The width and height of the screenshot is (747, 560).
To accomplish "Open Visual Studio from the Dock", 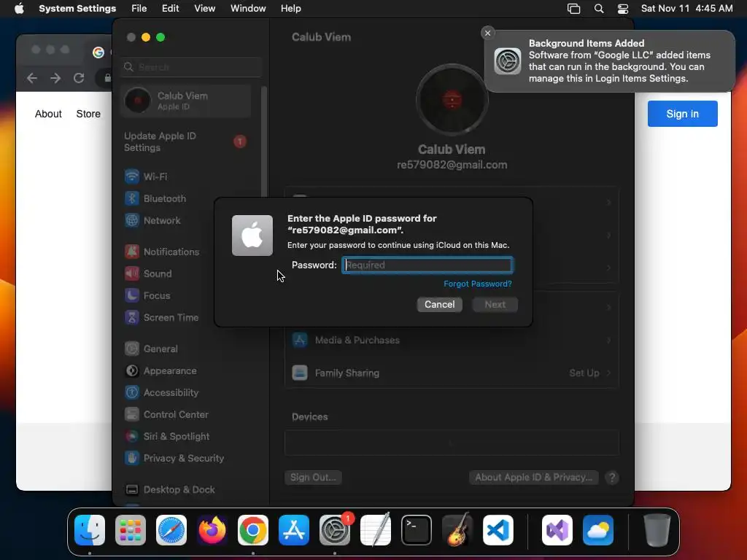I will pyautogui.click(x=557, y=530).
